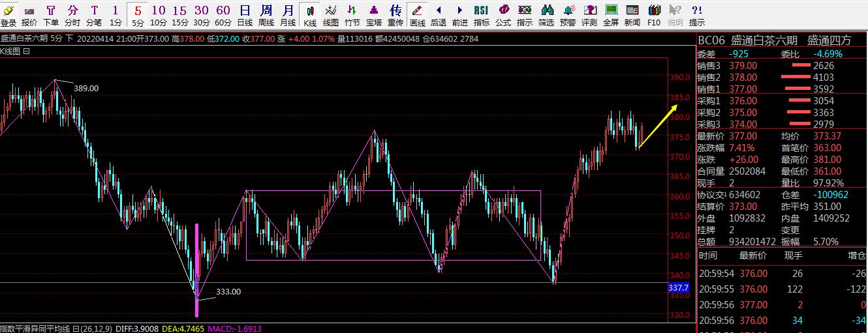Open the 报价 quote list
The height and width of the screenshot is (333, 868).
click(29, 15)
